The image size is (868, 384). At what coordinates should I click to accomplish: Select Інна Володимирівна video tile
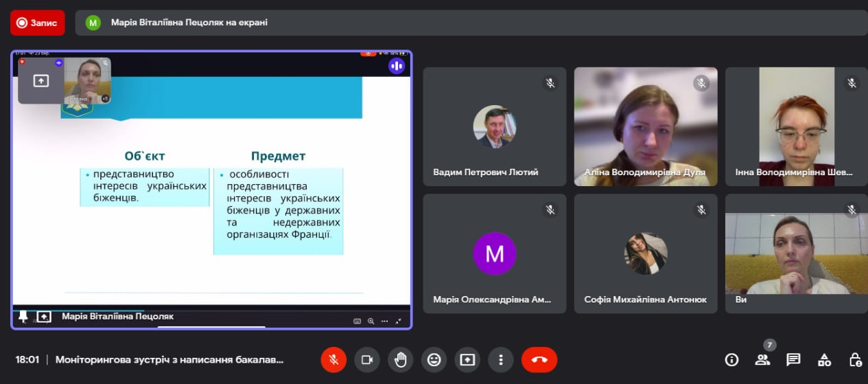pyautogui.click(x=797, y=126)
